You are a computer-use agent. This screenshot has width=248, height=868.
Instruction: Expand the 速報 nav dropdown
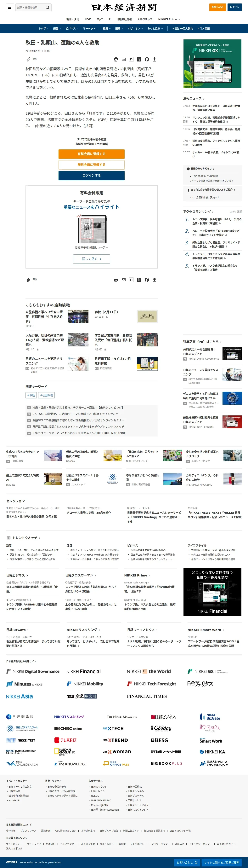pos(57,29)
